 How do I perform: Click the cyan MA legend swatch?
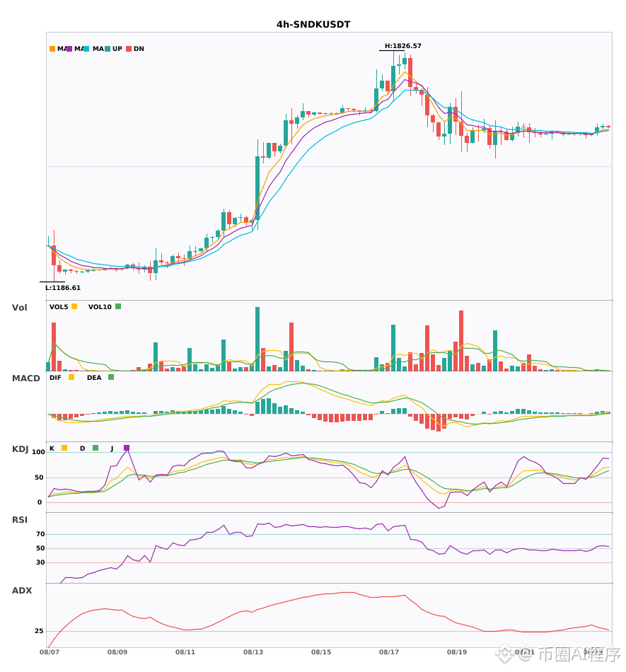(86, 49)
